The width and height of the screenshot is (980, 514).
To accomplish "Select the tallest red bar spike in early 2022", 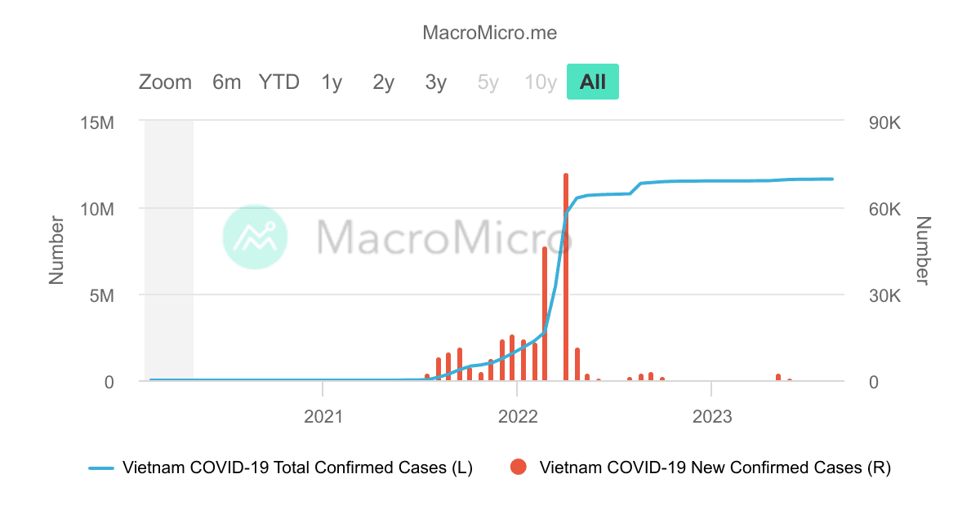I will click(564, 277).
